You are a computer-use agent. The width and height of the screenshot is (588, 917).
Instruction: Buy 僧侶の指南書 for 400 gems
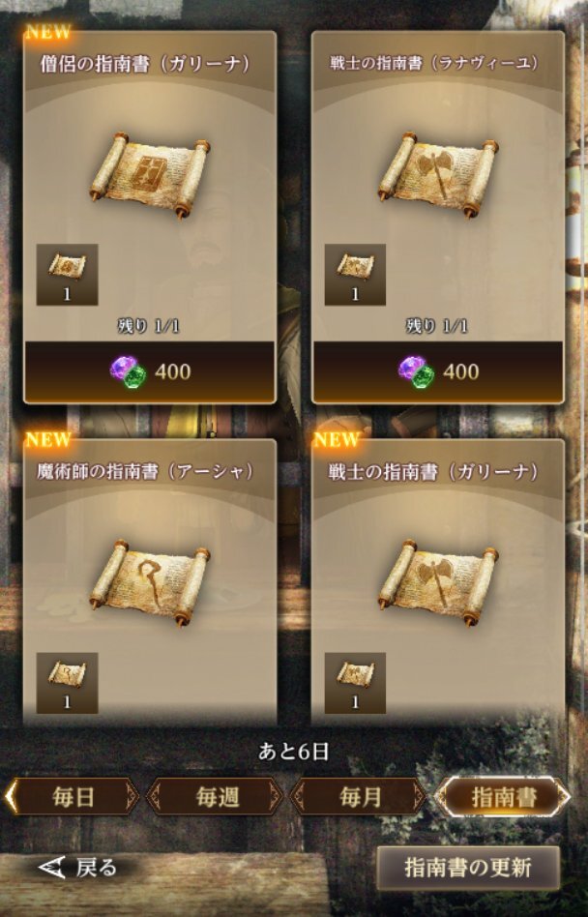[x=150, y=372]
